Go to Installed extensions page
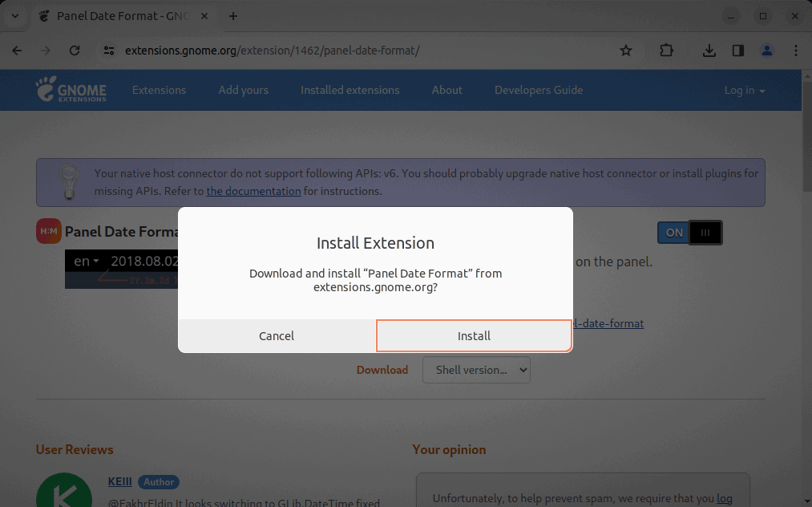This screenshot has height=507, width=812. (350, 90)
